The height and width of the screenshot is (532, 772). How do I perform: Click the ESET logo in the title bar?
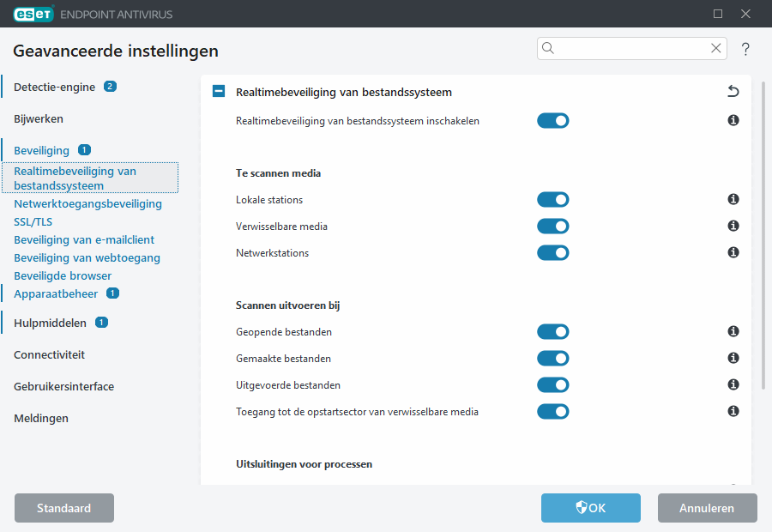(33, 14)
